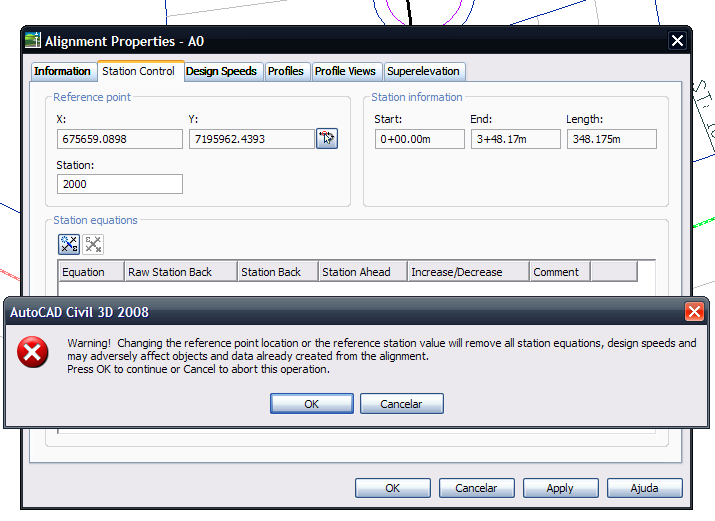Click the Alignment Properties title bar icon
This screenshot has width=715, height=521.
point(33,41)
